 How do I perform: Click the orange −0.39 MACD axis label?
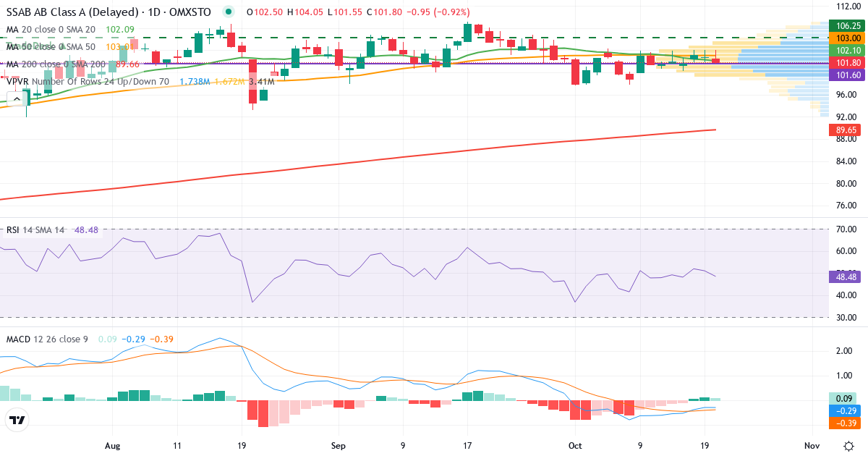click(x=843, y=423)
